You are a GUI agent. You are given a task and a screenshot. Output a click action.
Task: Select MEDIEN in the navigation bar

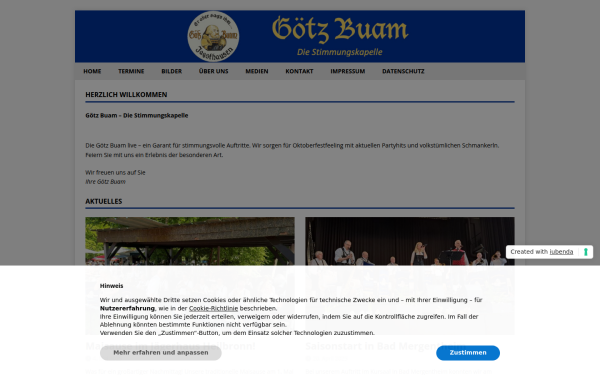pyautogui.click(x=257, y=71)
